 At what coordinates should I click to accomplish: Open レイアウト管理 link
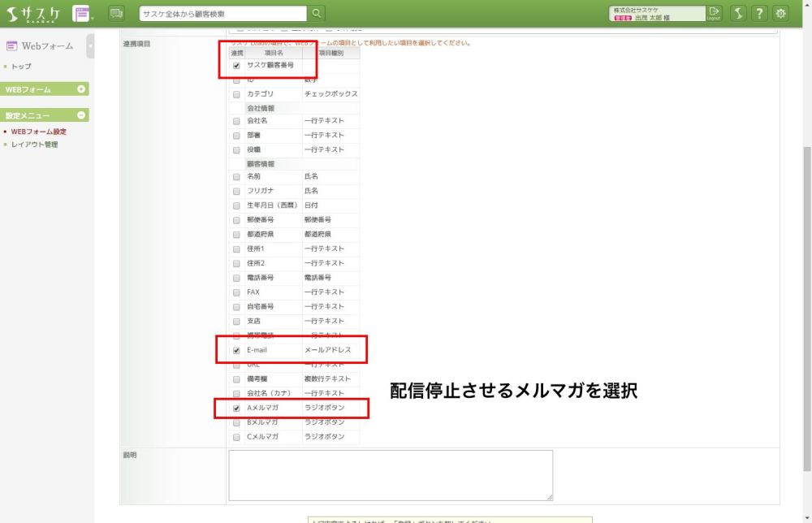pyautogui.click(x=35, y=145)
